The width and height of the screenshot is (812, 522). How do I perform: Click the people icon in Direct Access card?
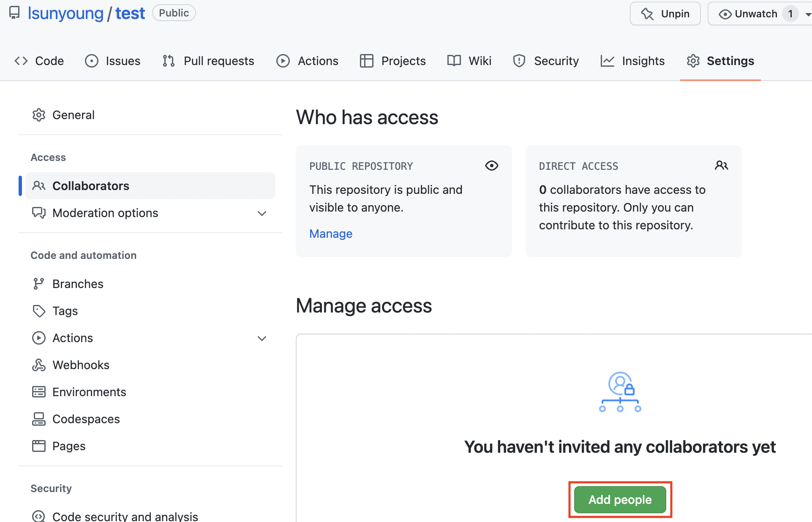click(x=721, y=166)
